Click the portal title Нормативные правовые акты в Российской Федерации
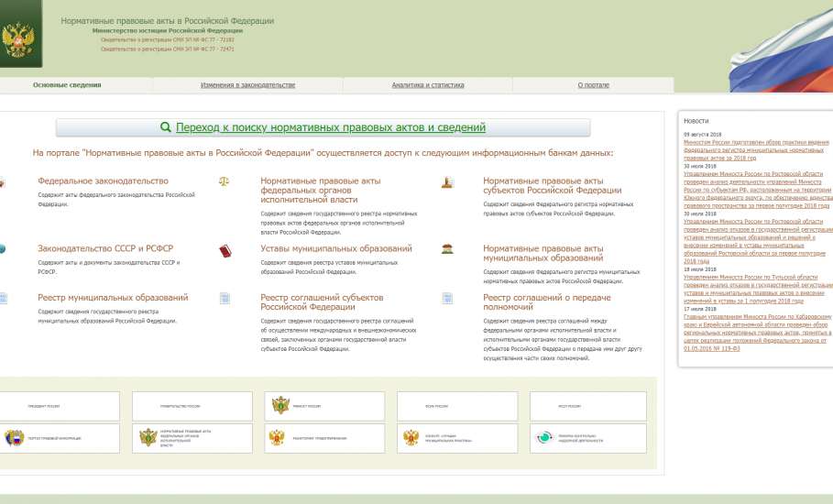 point(168,21)
